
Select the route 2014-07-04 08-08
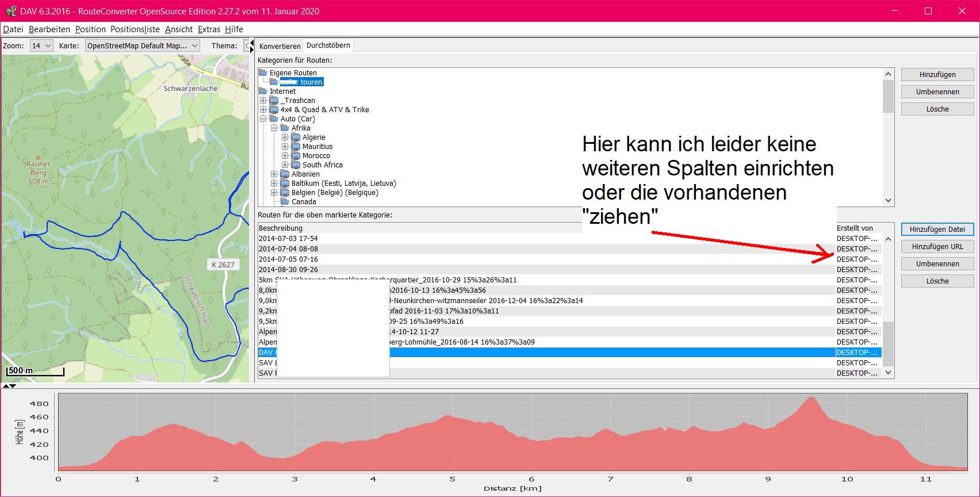click(x=288, y=249)
